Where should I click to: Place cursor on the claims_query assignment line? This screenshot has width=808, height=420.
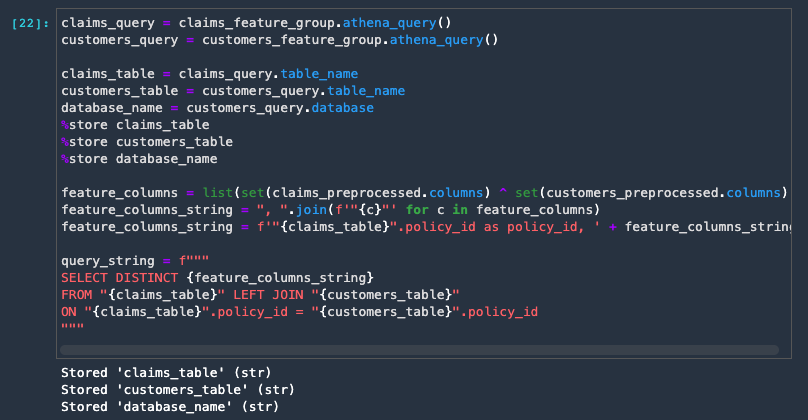[x=256, y=23]
